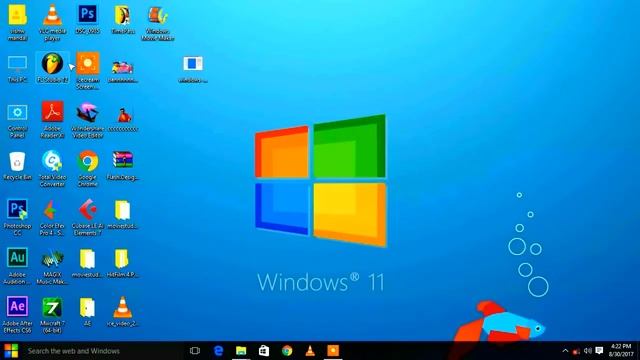Screen dimensions: 640x360
Task: Open the volume control in the tray
Action: 588,351
